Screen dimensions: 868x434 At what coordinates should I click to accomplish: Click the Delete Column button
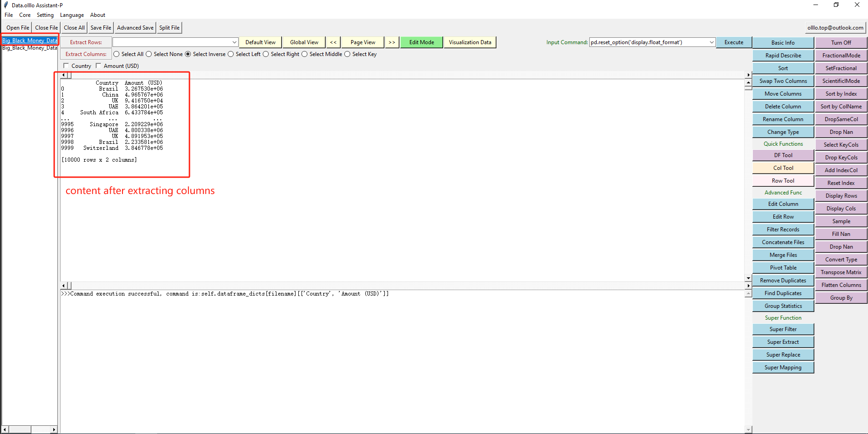click(783, 107)
